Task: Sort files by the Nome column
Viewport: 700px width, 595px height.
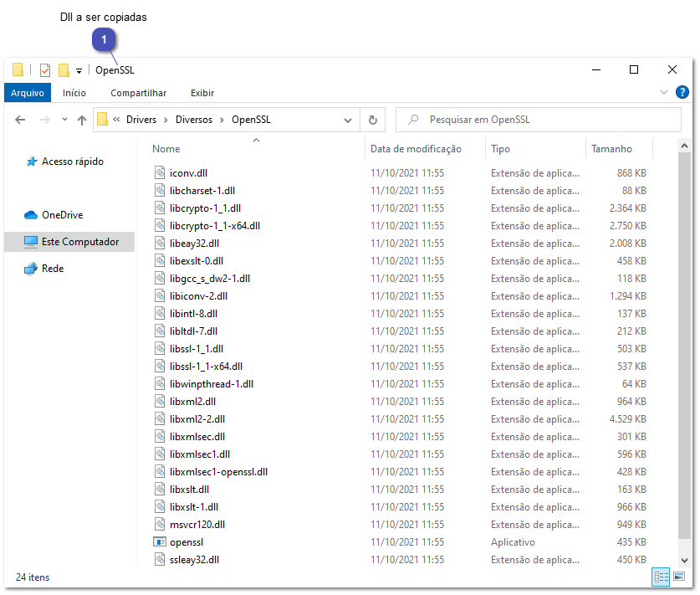Action: 166,148
